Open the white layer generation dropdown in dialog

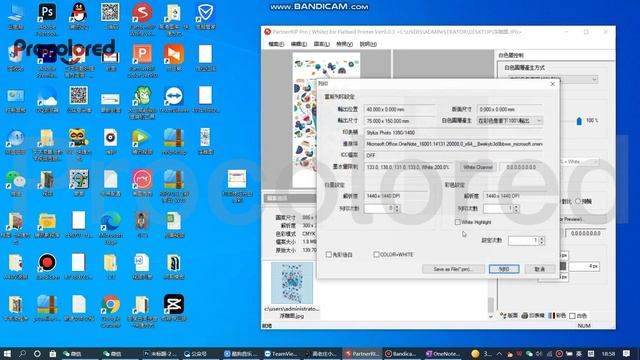[510, 121]
